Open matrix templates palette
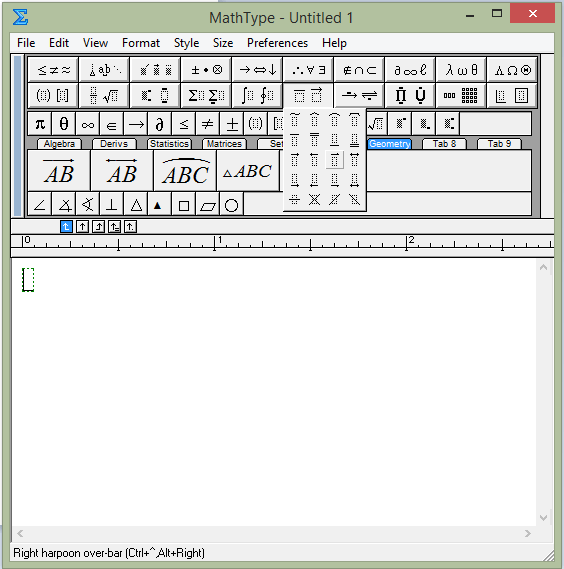The width and height of the screenshot is (564, 569). 461,95
